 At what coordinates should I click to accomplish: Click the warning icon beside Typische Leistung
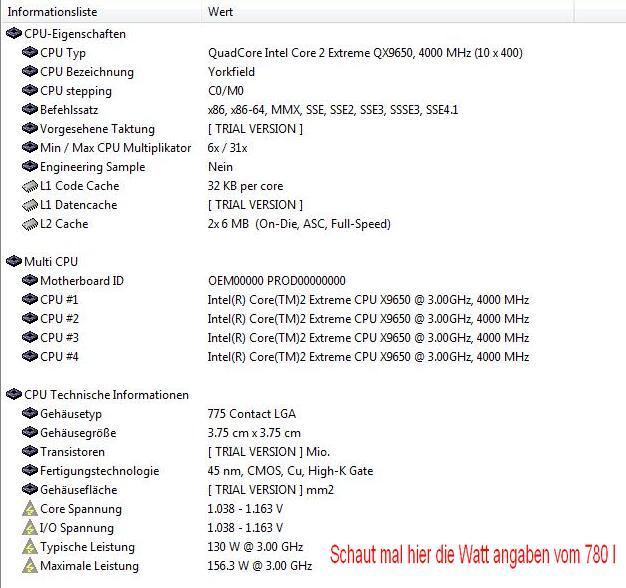pyautogui.click(x=30, y=546)
